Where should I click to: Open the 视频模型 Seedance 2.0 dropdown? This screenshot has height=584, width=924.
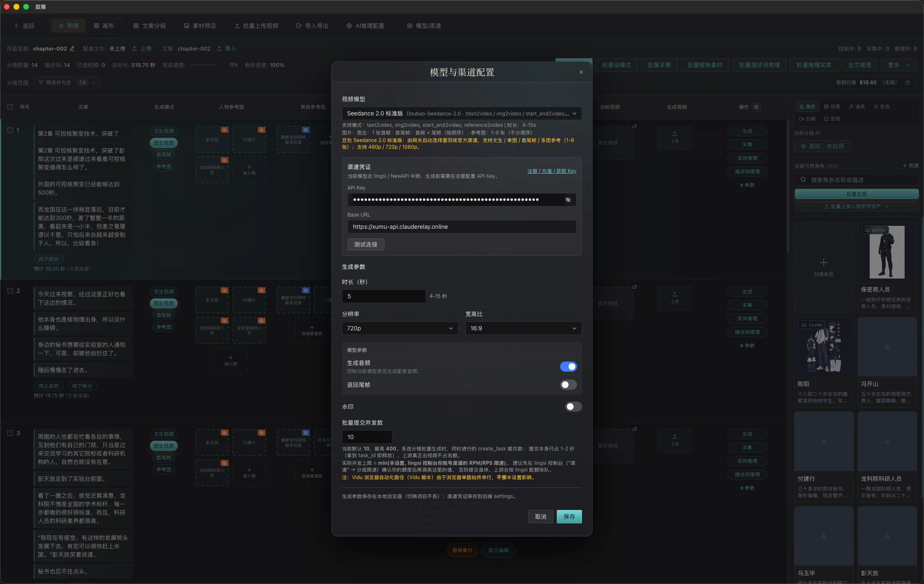click(x=462, y=113)
